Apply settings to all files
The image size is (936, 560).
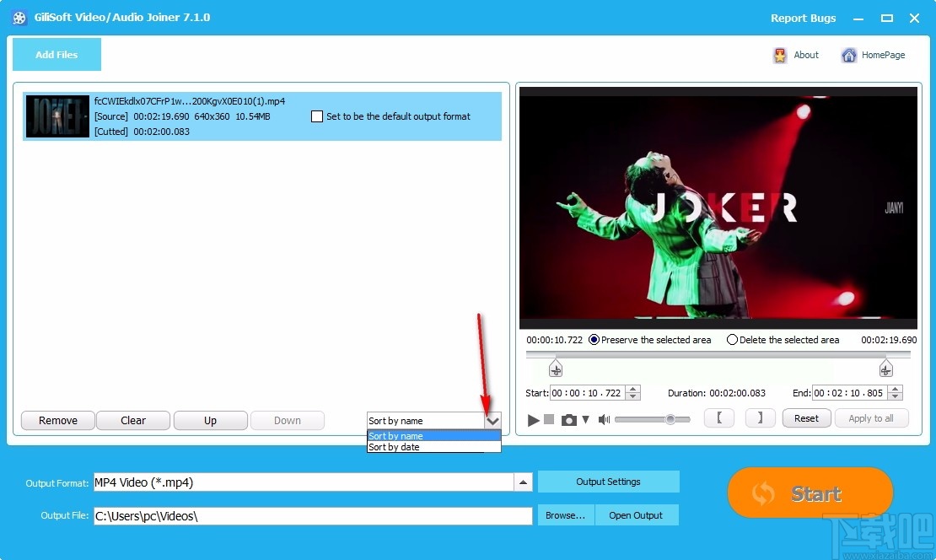point(872,417)
